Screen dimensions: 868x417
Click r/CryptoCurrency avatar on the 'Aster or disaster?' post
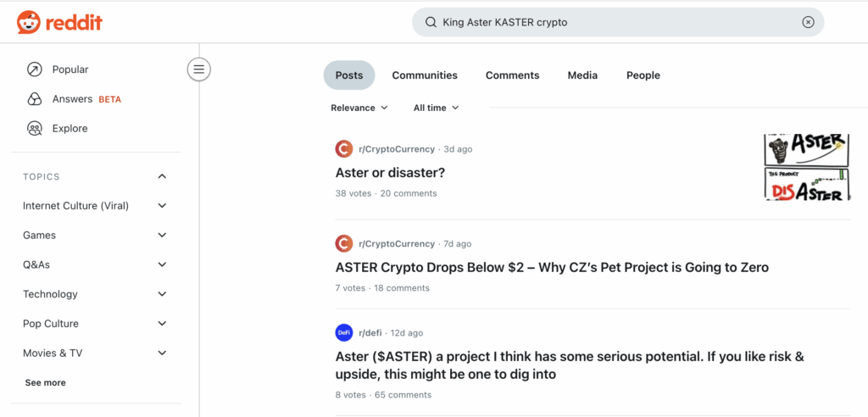pos(344,149)
